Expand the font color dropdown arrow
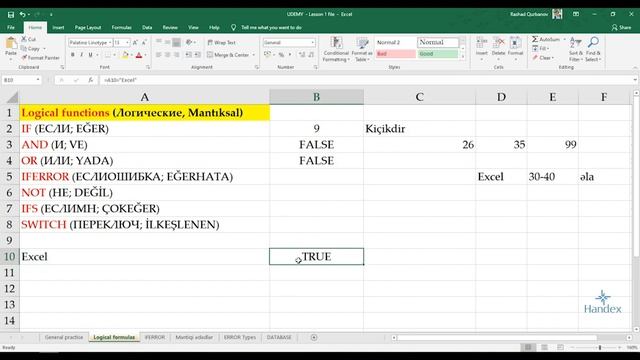640x360 pixels. [145, 55]
